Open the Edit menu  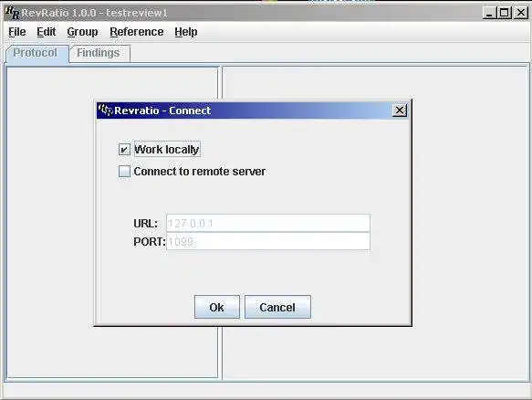47,32
